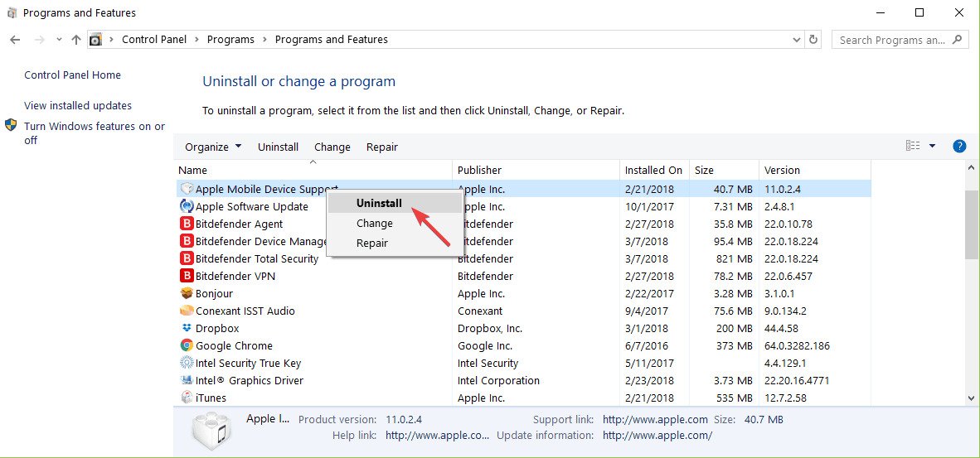Click the vertical scrollbar down arrow
The image size is (980, 458).
[x=971, y=398]
